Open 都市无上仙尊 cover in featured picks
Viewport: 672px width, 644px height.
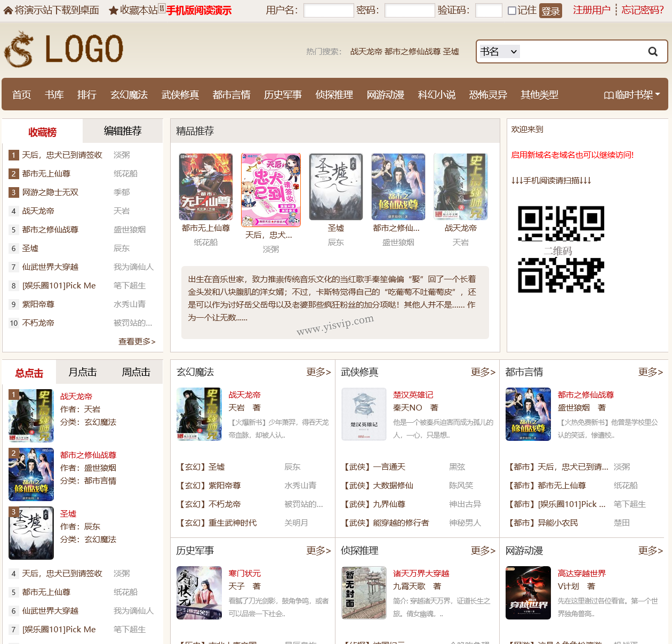206,187
